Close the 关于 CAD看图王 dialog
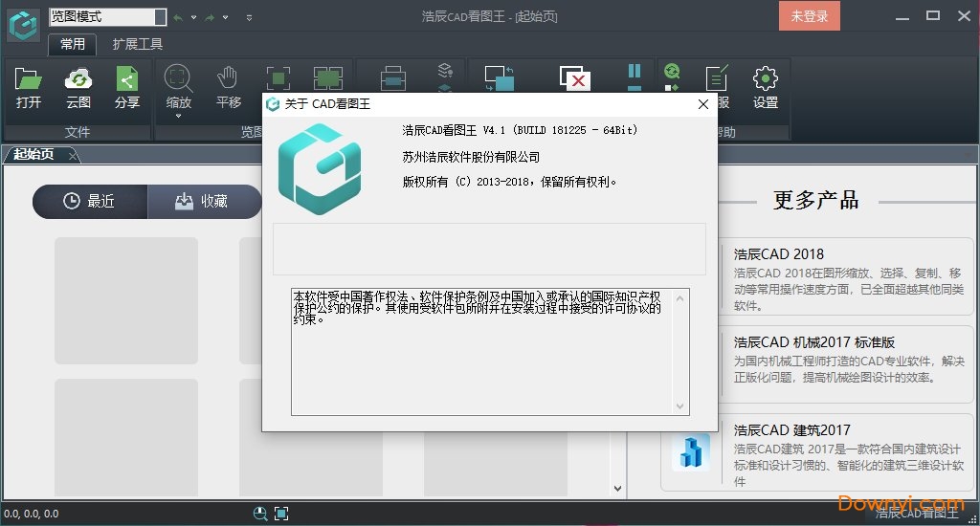Screen dimensions: 980x526 coord(703,104)
